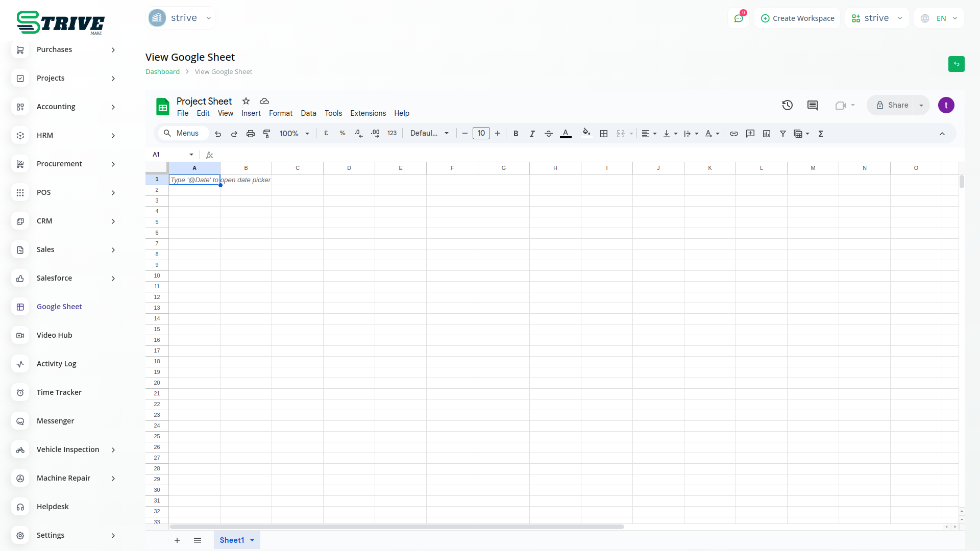980x551 pixels.
Task: Open the fill color picker
Action: (x=586, y=133)
